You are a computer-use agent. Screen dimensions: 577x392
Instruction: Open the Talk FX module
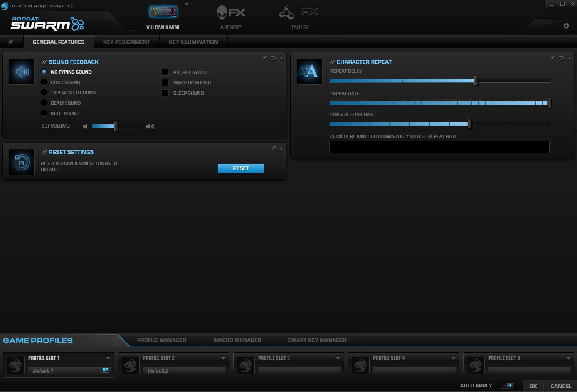coord(299,17)
